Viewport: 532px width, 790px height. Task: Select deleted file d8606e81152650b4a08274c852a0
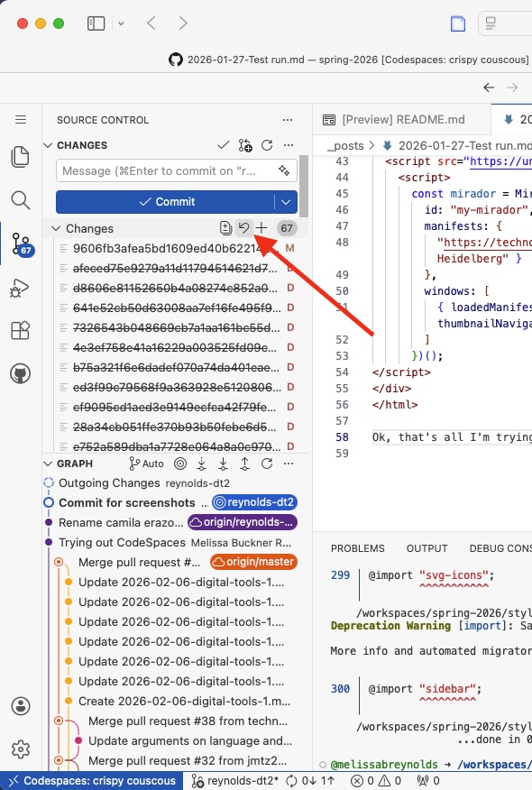tap(177, 288)
